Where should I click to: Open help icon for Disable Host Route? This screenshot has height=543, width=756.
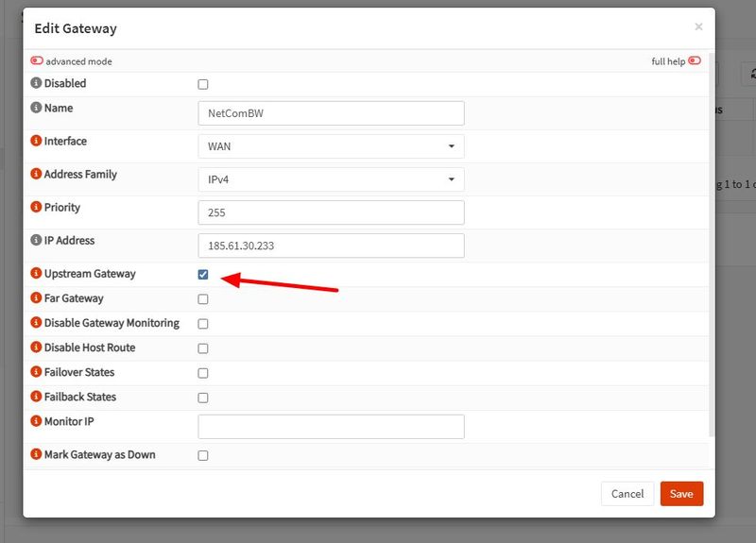pyautogui.click(x=36, y=347)
